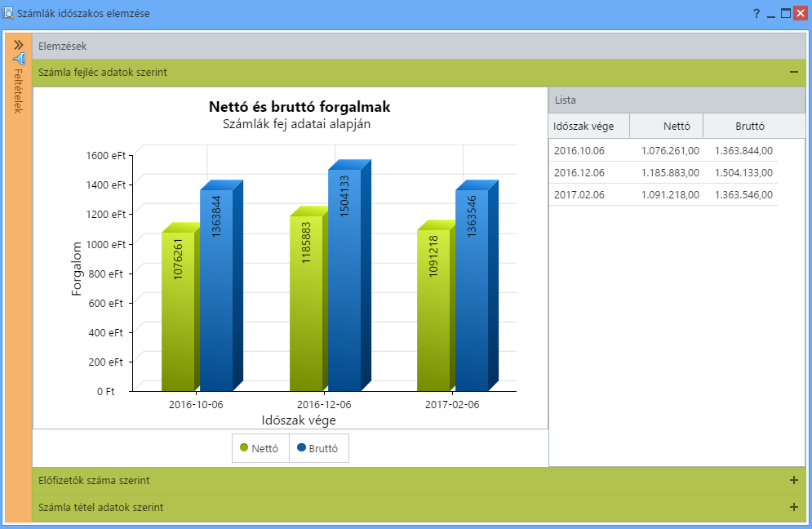Image resolution: width=812 pixels, height=529 pixels.
Task: Expand the Feltételek side panel chevron
Action: [x=19, y=45]
